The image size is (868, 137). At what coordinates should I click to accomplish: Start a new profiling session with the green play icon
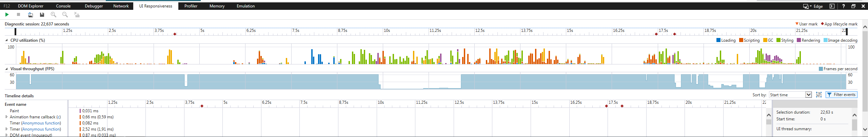pos(7,15)
